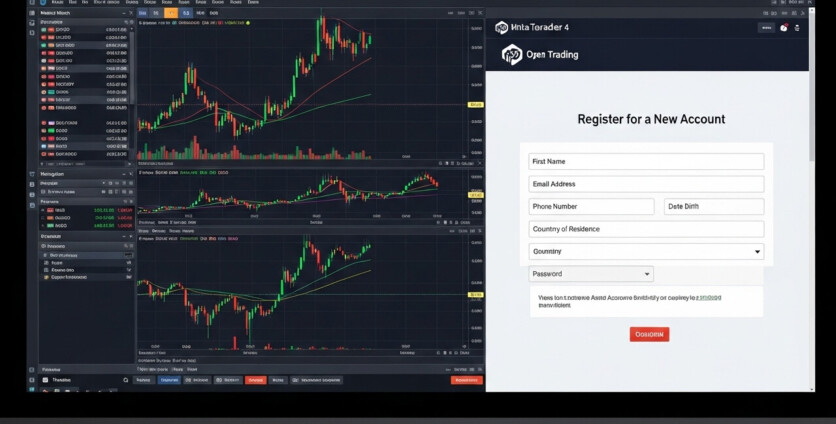Image resolution: width=836 pixels, height=424 pixels.
Task: Click the search icon in the Market Watch subheader
Action: 126,22
